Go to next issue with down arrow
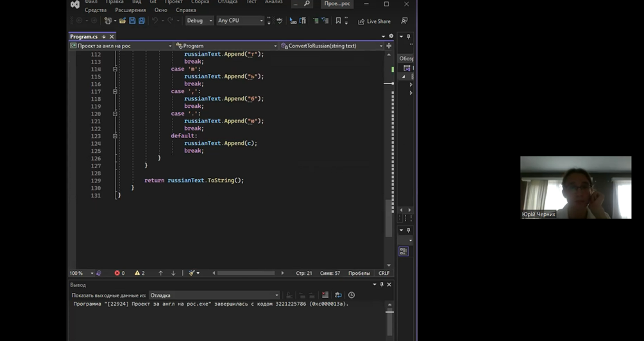The width and height of the screenshot is (644, 341). [x=173, y=273]
